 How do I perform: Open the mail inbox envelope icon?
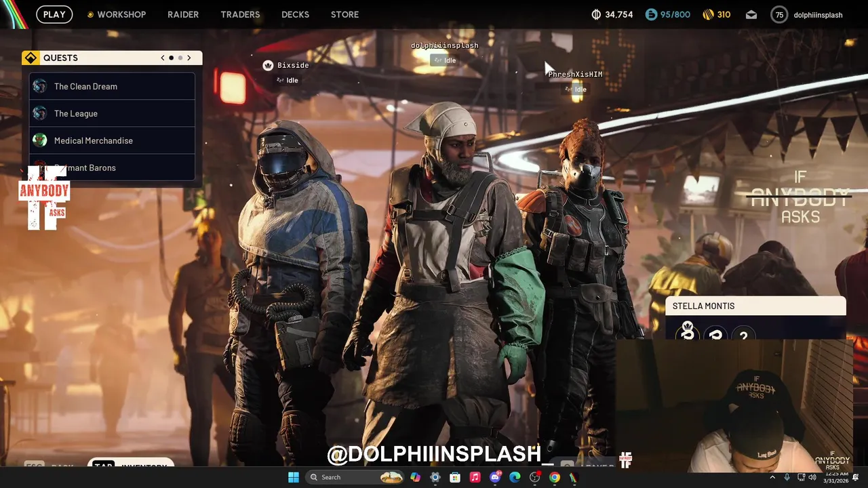click(x=751, y=14)
